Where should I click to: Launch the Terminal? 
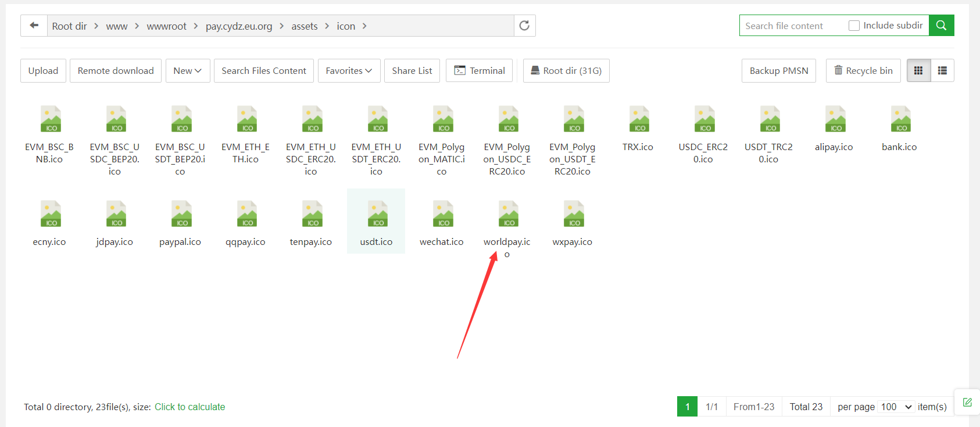(480, 70)
